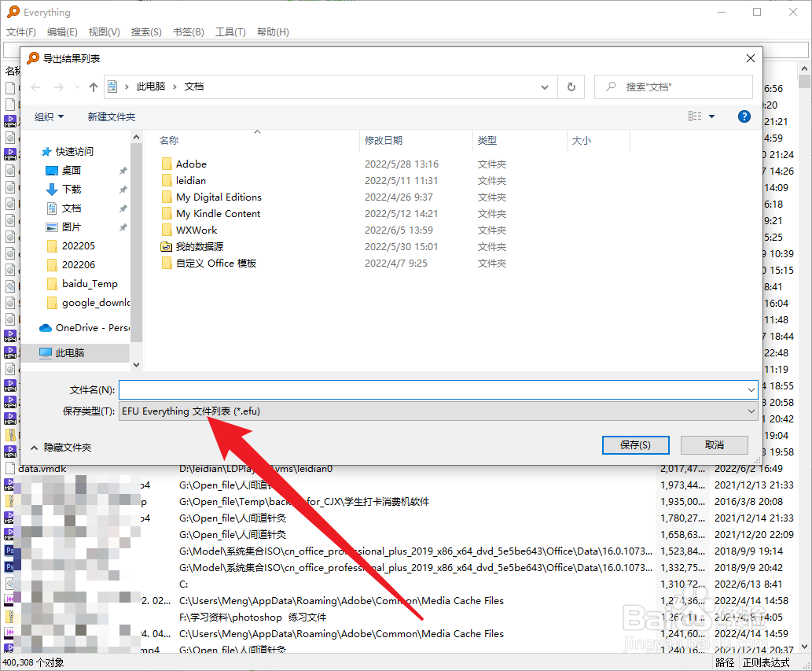Expand the 文件名 filename history dropdown
812x671 pixels.
[751, 390]
